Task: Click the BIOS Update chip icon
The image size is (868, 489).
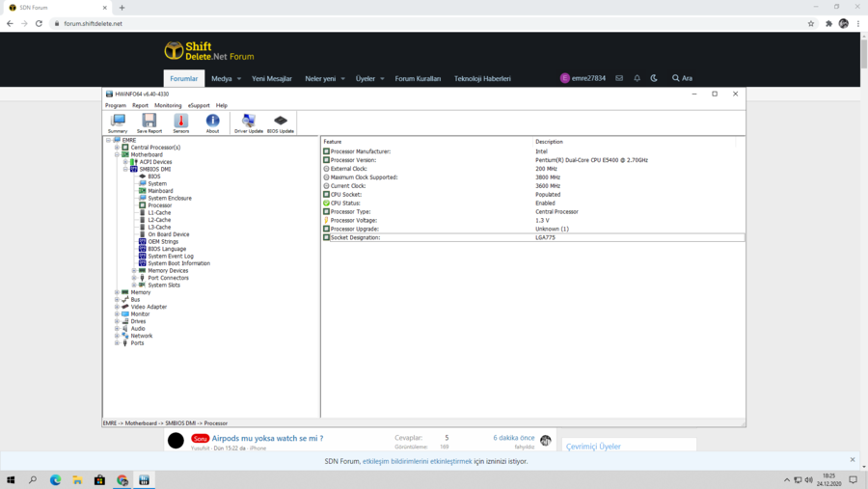Action: point(281,122)
